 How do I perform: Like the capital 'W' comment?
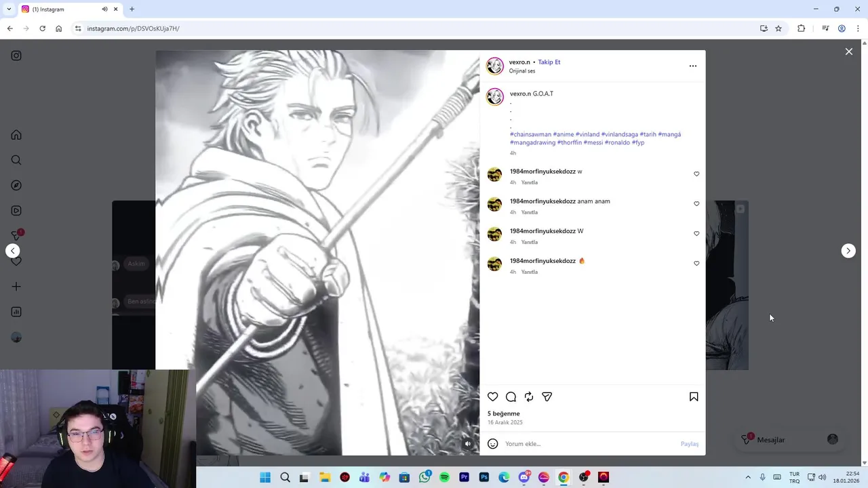[x=696, y=234]
